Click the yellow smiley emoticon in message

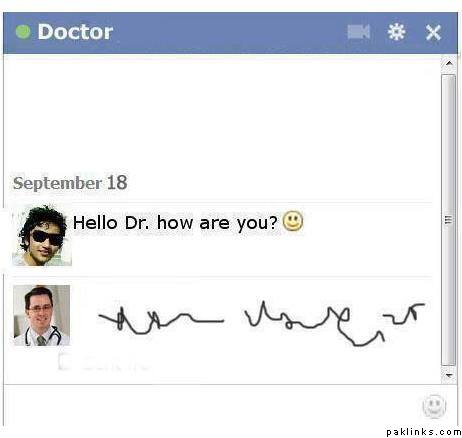[x=293, y=221]
